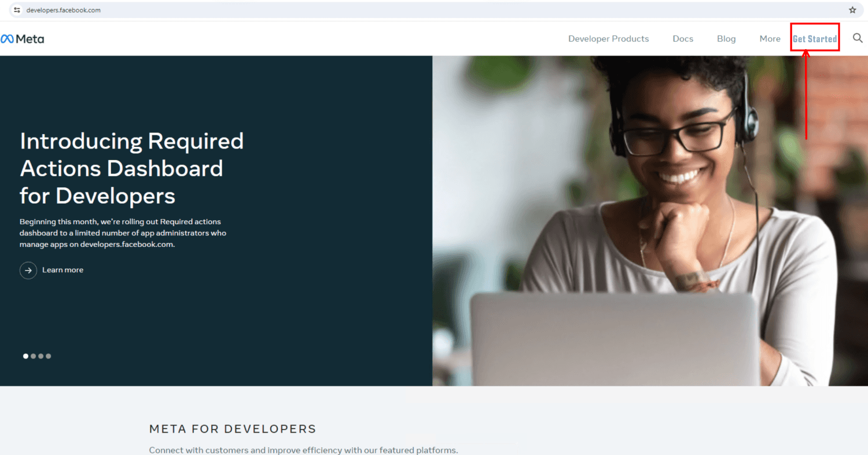Open site info icon beside the URL
The width and height of the screenshot is (868, 455).
click(17, 10)
